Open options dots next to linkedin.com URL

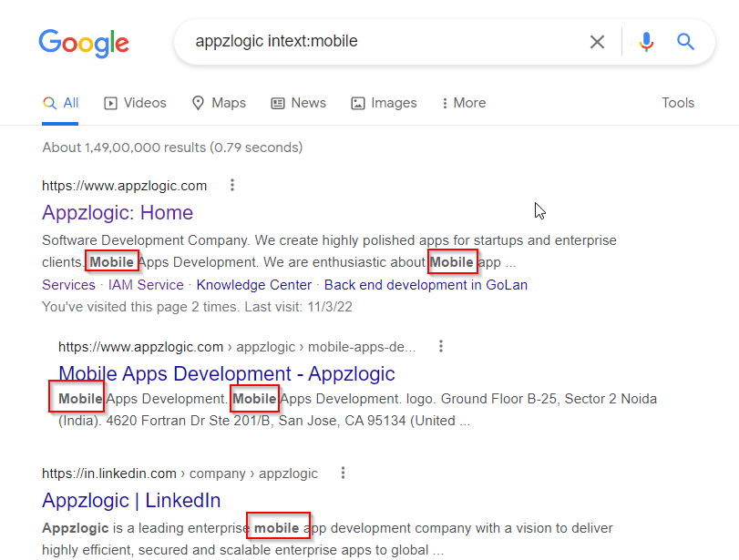point(343,473)
